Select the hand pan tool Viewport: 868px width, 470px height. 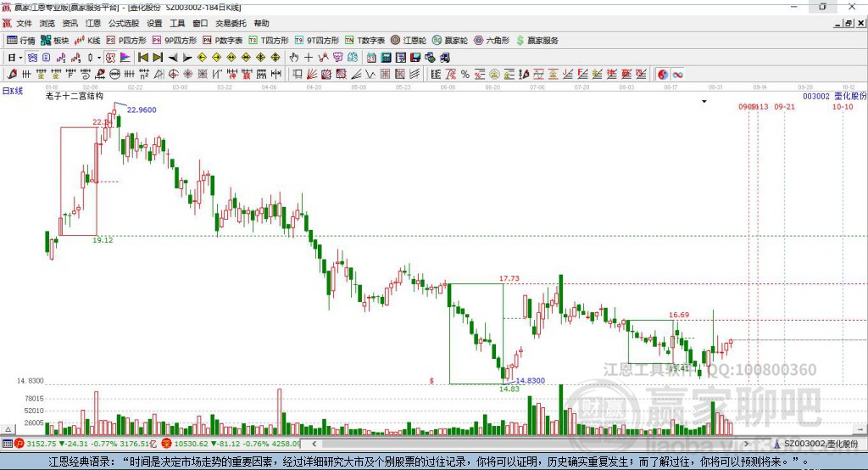tap(294, 58)
